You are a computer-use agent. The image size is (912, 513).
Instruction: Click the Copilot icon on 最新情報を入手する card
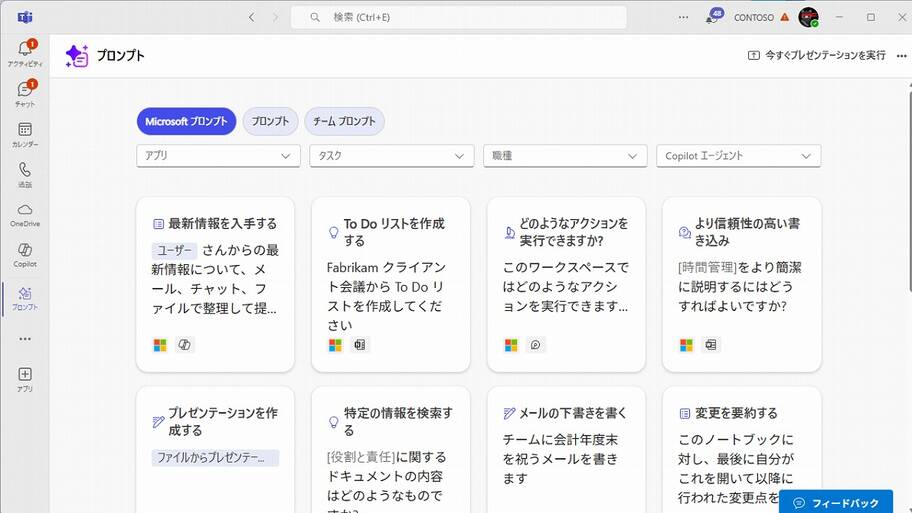(184, 345)
